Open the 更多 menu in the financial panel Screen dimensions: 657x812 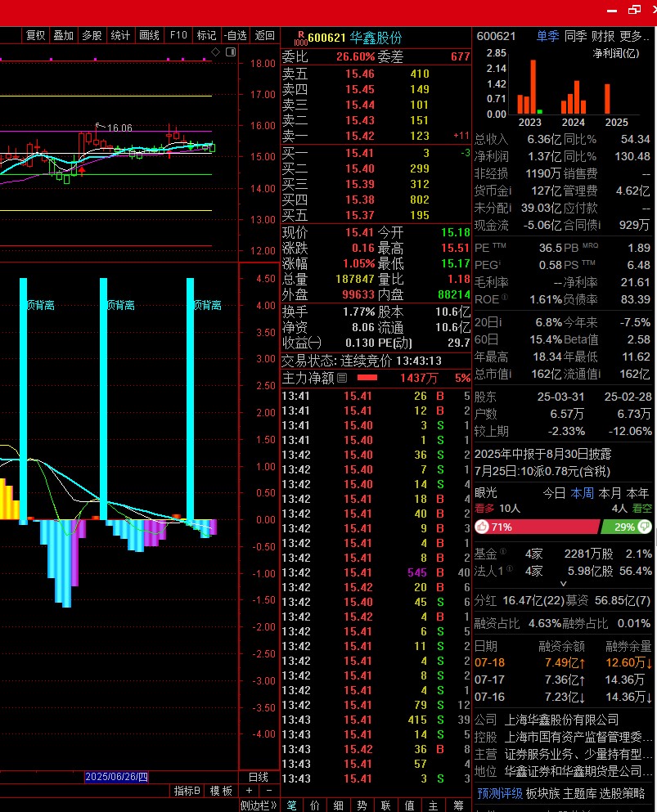(x=634, y=36)
